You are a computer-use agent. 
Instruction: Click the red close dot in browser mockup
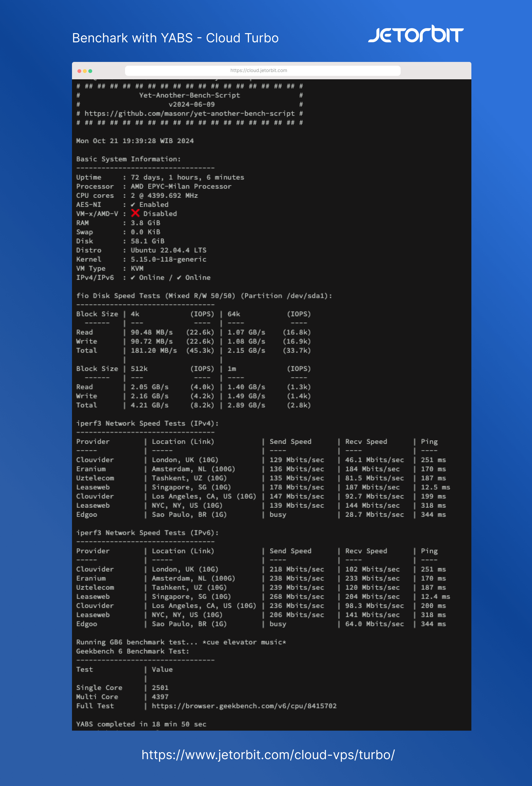pos(80,71)
